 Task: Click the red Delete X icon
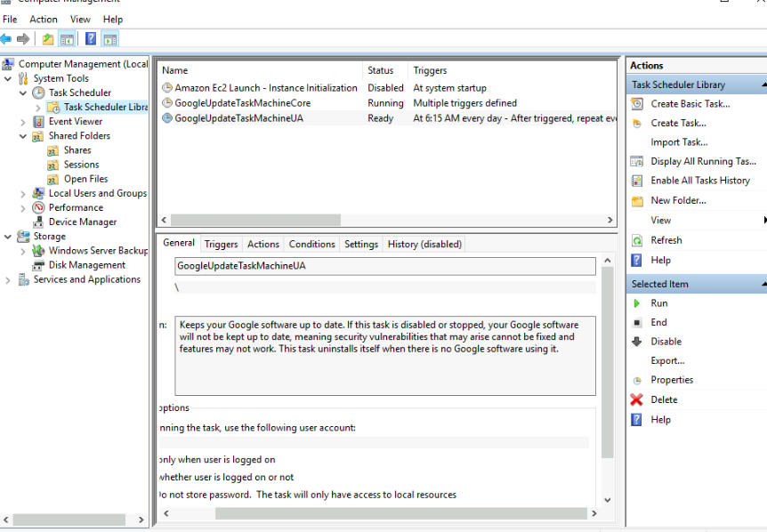click(x=636, y=400)
